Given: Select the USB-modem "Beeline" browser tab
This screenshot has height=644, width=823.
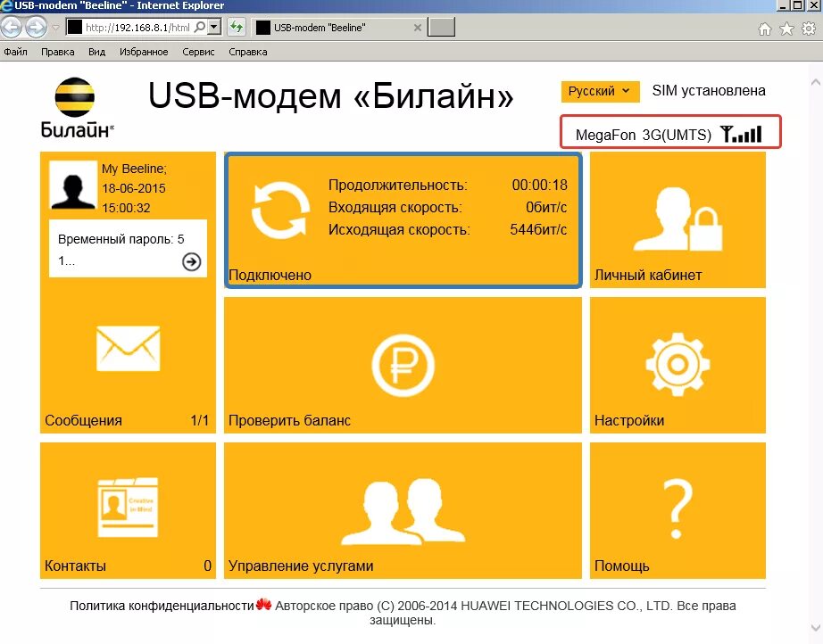Looking at the screenshot, I should click(338, 28).
